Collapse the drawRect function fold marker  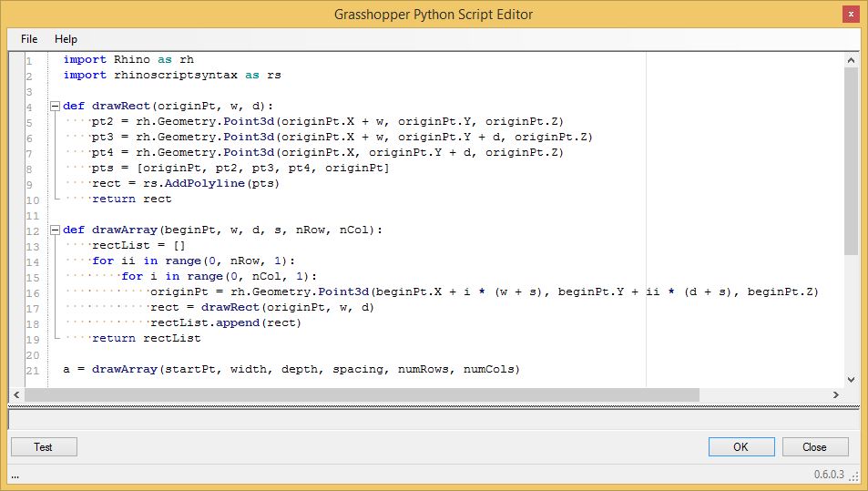(x=55, y=106)
